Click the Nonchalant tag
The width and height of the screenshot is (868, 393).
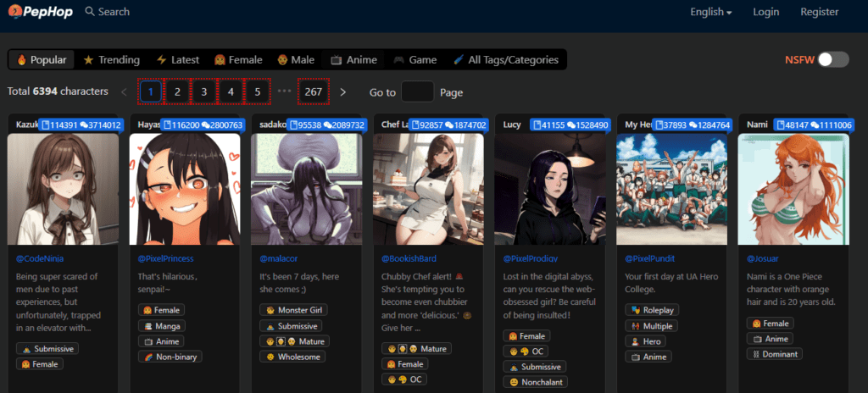point(536,382)
